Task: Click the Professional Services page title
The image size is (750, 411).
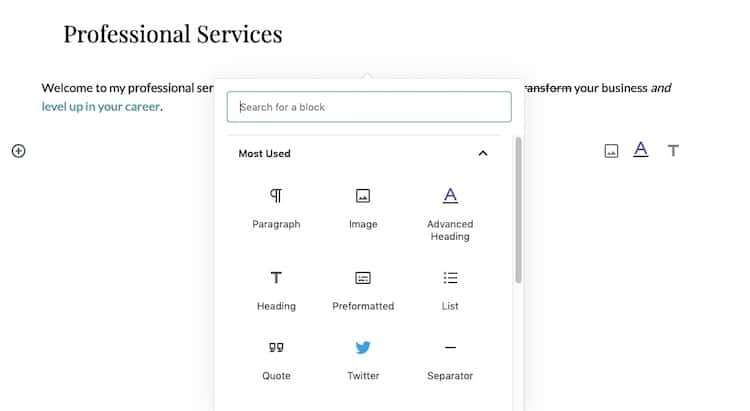Action: (x=173, y=34)
